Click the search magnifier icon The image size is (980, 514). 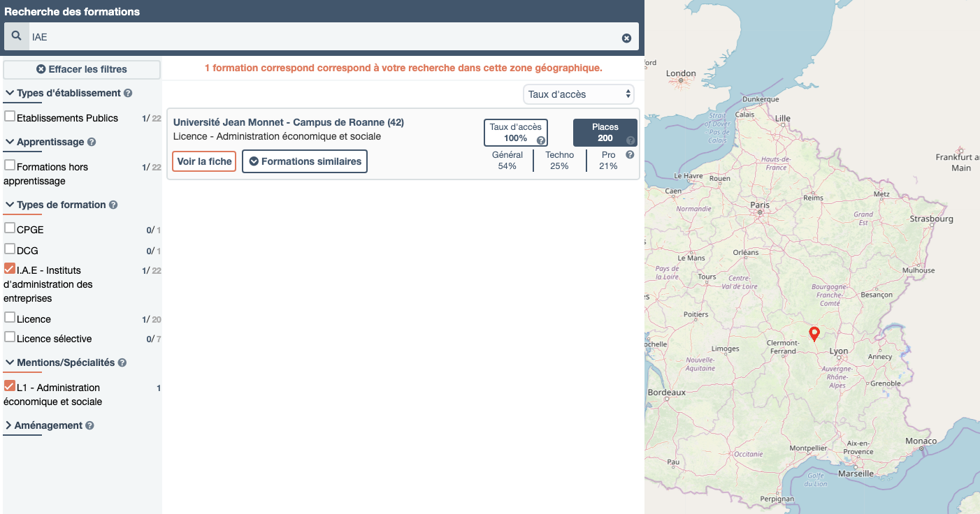17,36
